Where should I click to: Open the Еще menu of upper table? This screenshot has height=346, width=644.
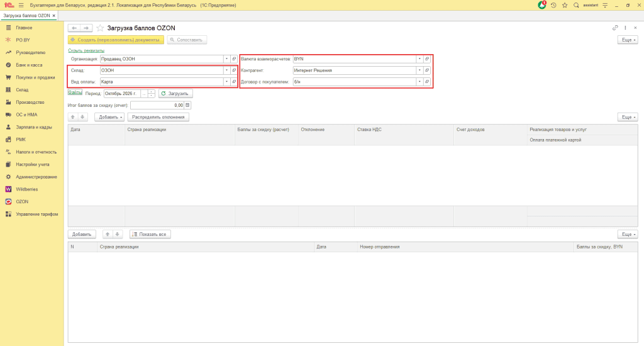point(628,117)
